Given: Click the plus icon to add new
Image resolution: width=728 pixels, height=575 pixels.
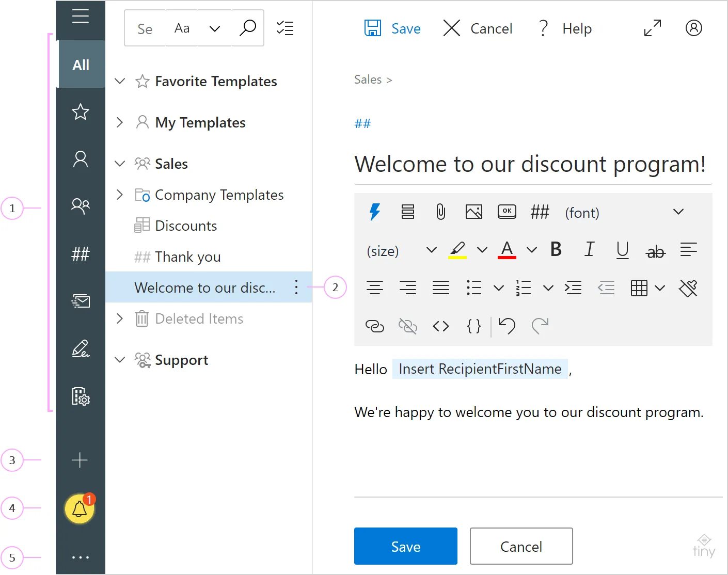Looking at the screenshot, I should click(80, 460).
